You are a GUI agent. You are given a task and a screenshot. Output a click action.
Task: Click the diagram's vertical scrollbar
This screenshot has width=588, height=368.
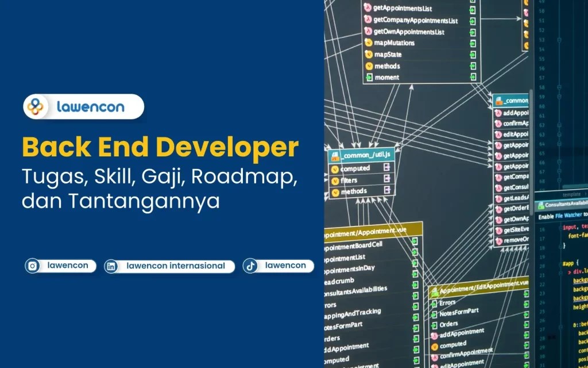tap(531, 152)
